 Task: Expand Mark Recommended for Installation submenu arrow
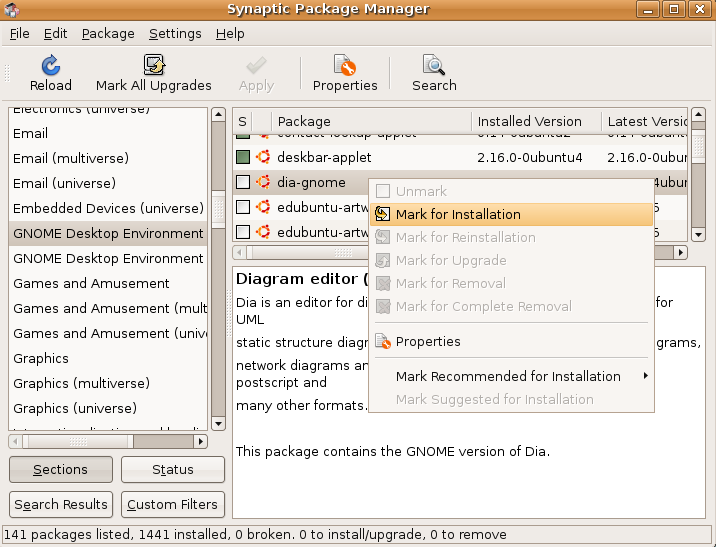tap(645, 376)
